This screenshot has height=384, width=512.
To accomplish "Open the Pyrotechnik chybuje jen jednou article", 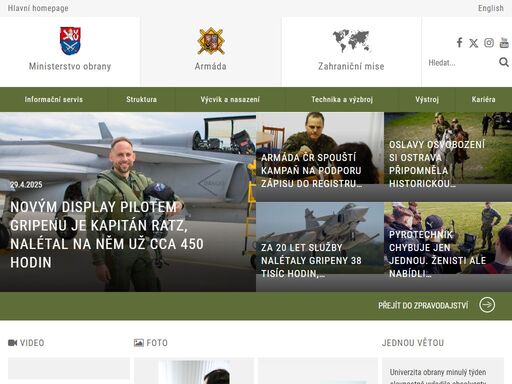I will click(x=448, y=247).
